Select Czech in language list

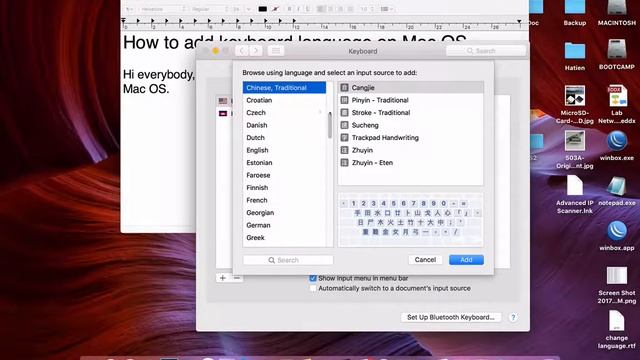coord(284,113)
